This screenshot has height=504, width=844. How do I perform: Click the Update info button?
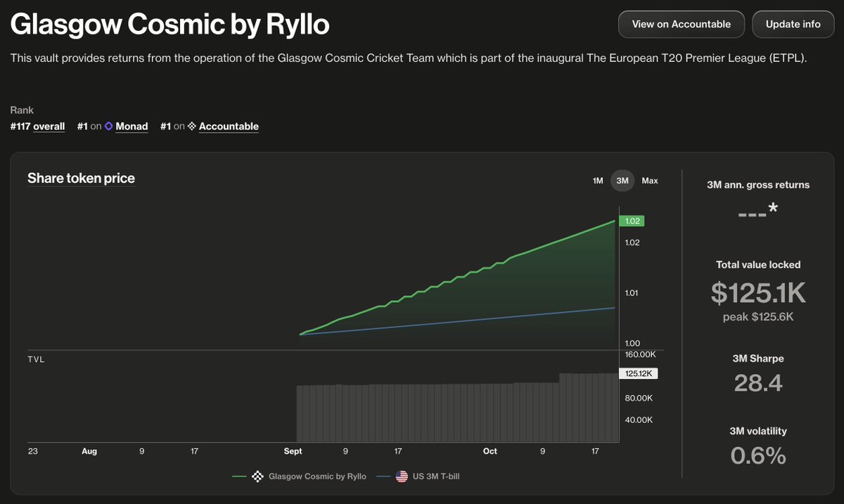[x=793, y=24]
